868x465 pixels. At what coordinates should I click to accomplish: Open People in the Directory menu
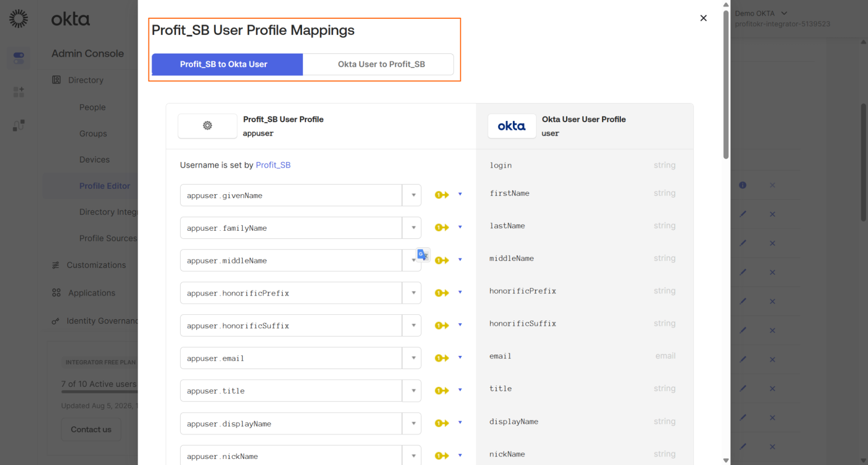tap(92, 107)
